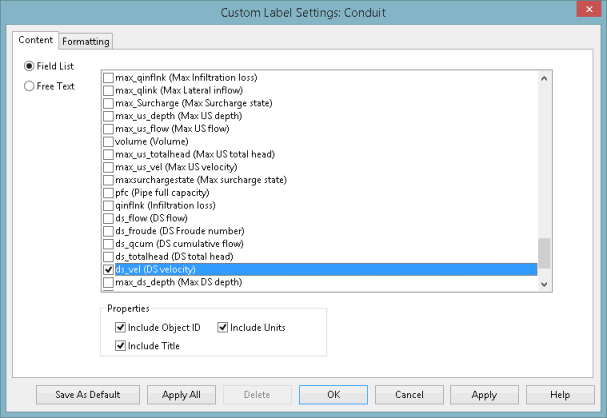Enable the ds_flow (DS flow) field
The width and height of the screenshot is (607, 418).
109,218
